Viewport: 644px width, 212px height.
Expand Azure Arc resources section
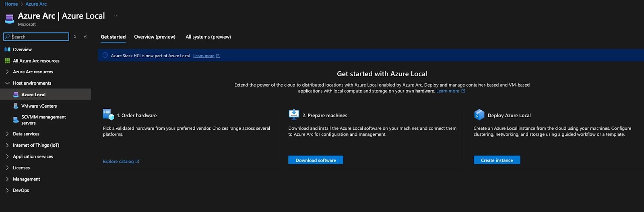tap(7, 72)
